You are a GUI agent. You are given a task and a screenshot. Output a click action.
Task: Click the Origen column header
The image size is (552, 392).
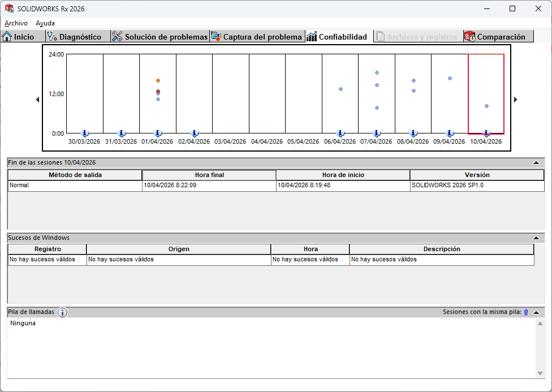(x=179, y=249)
